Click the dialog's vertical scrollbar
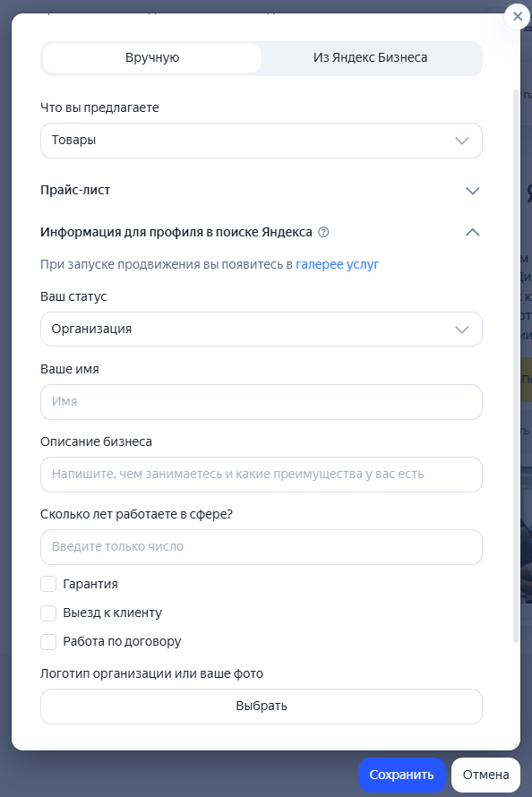The height and width of the screenshot is (797, 532). click(516, 366)
